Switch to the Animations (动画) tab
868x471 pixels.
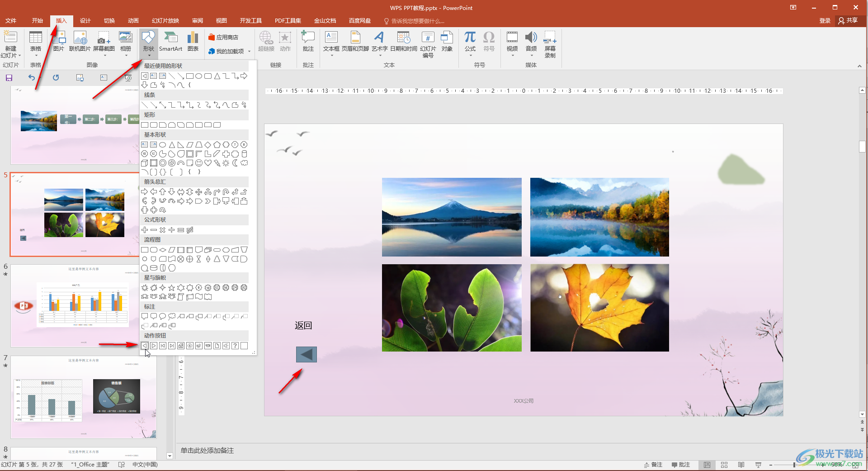133,21
